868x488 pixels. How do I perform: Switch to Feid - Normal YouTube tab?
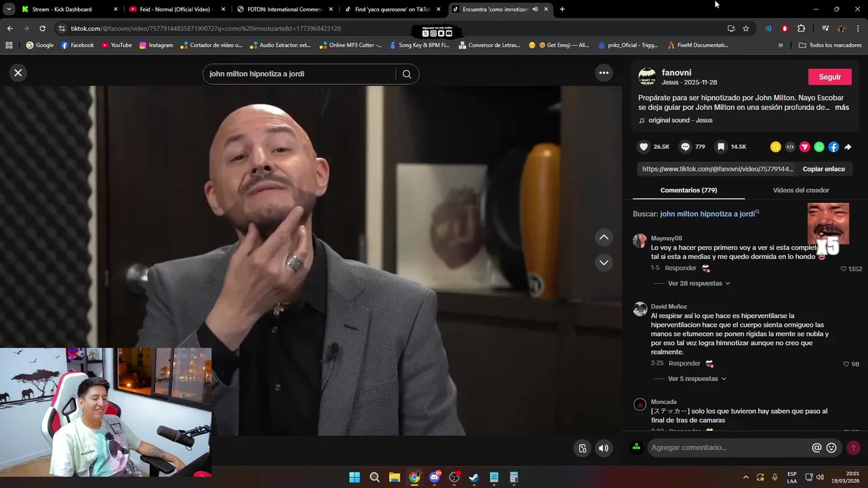pyautogui.click(x=176, y=9)
